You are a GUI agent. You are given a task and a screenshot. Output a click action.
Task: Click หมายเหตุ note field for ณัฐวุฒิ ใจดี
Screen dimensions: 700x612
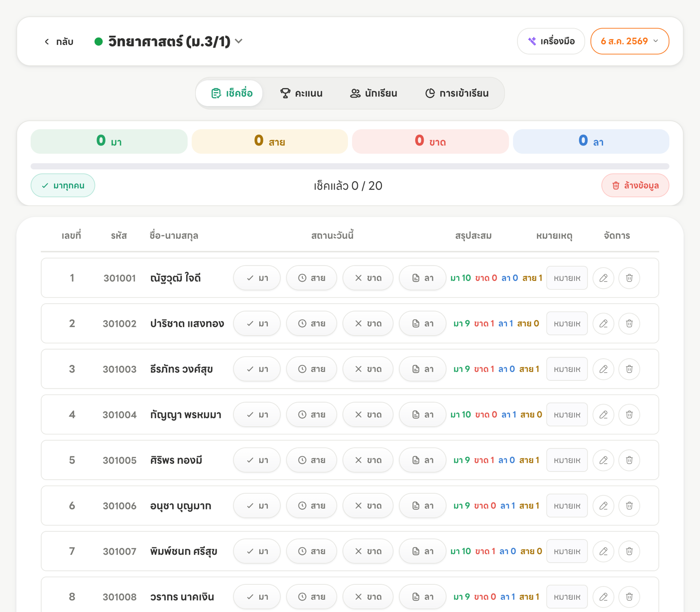pos(567,278)
